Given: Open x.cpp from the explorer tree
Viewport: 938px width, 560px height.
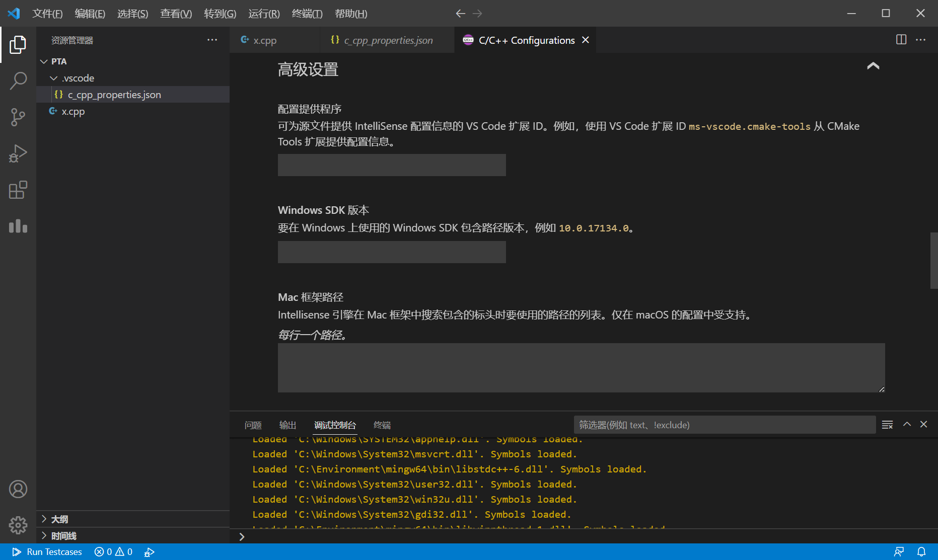Looking at the screenshot, I should [x=133, y=111].
